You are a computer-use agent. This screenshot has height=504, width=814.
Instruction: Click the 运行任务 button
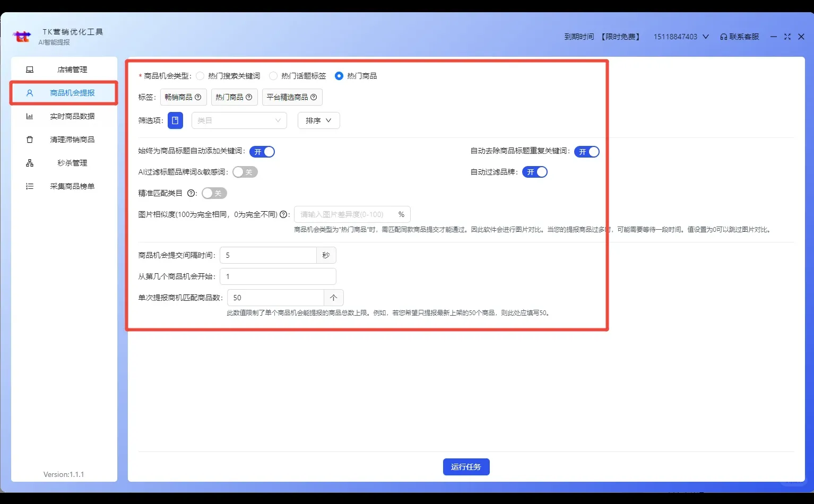[466, 467]
